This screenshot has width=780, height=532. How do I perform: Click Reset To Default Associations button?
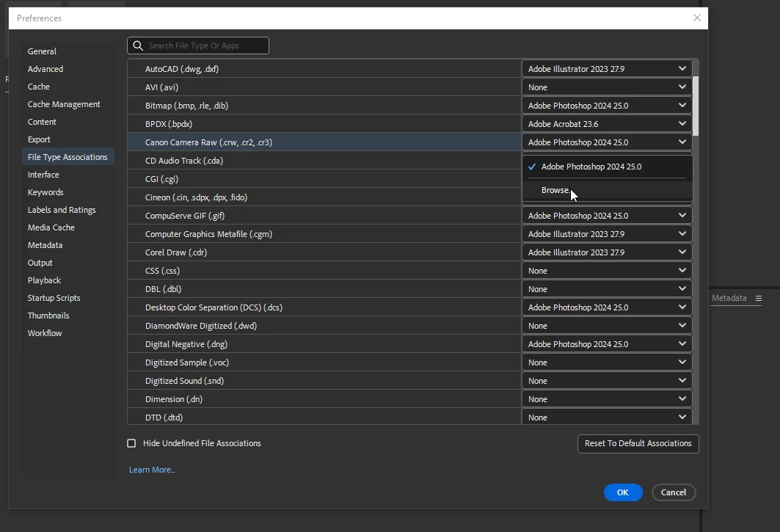coord(638,443)
